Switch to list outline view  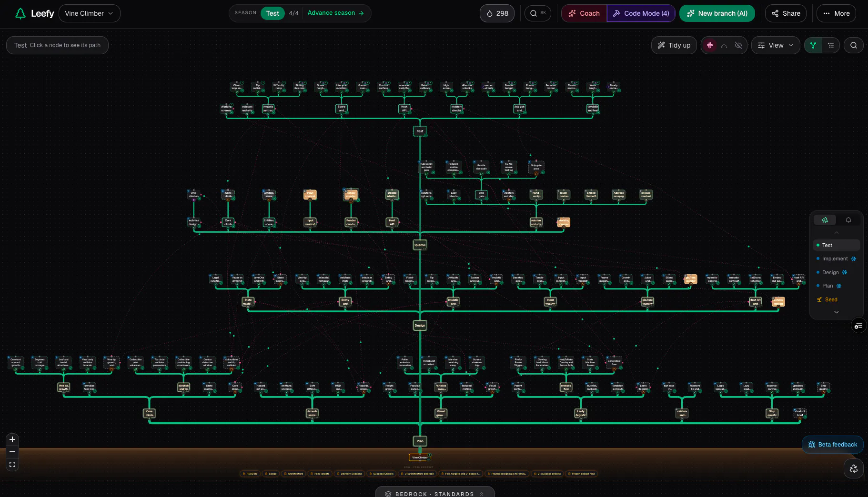point(831,45)
